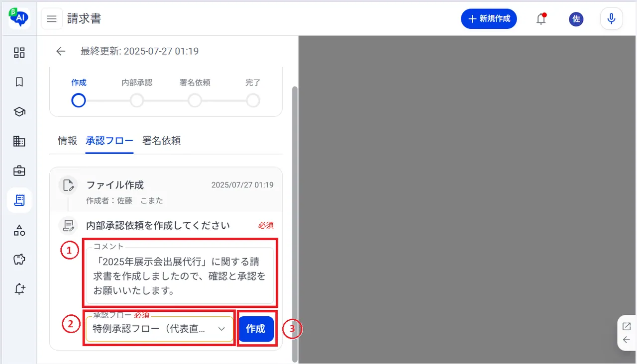This screenshot has width=637, height=364.
Task: Click into the コメント text field
Action: pos(180,276)
